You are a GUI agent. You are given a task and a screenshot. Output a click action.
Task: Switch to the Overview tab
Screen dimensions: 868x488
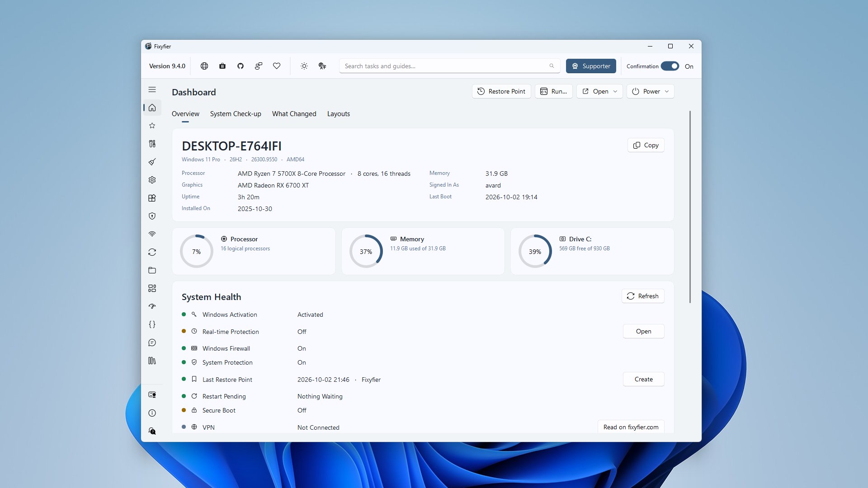185,114
